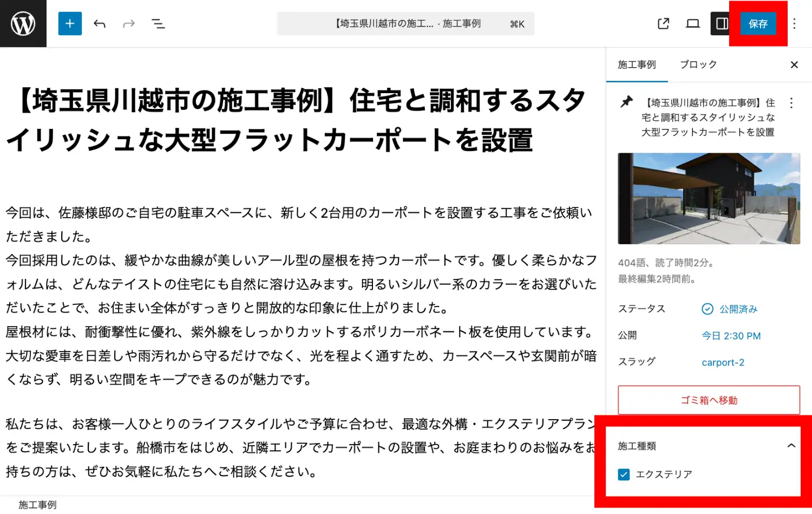The image size is (812, 514).
Task: Open the top toolbar options menu
Action: point(794,23)
